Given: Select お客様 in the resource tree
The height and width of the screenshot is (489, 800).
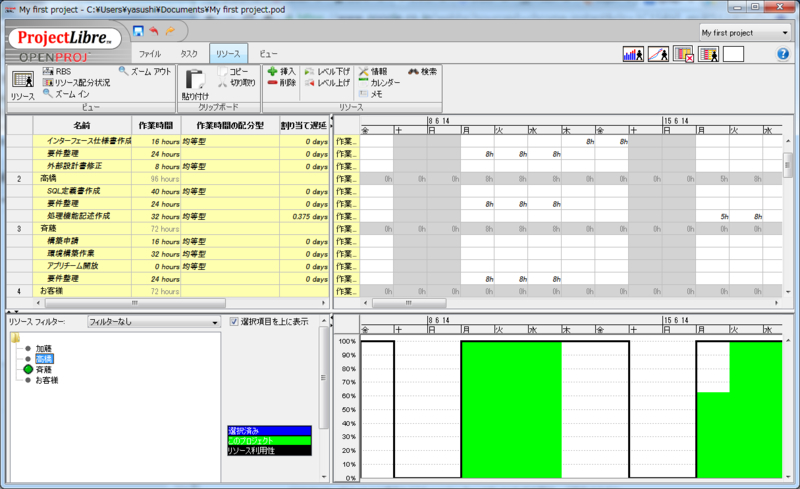Looking at the screenshot, I should pyautogui.click(x=46, y=380).
